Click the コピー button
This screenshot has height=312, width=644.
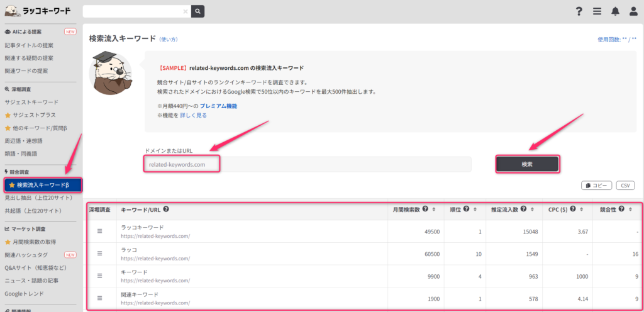[596, 186]
